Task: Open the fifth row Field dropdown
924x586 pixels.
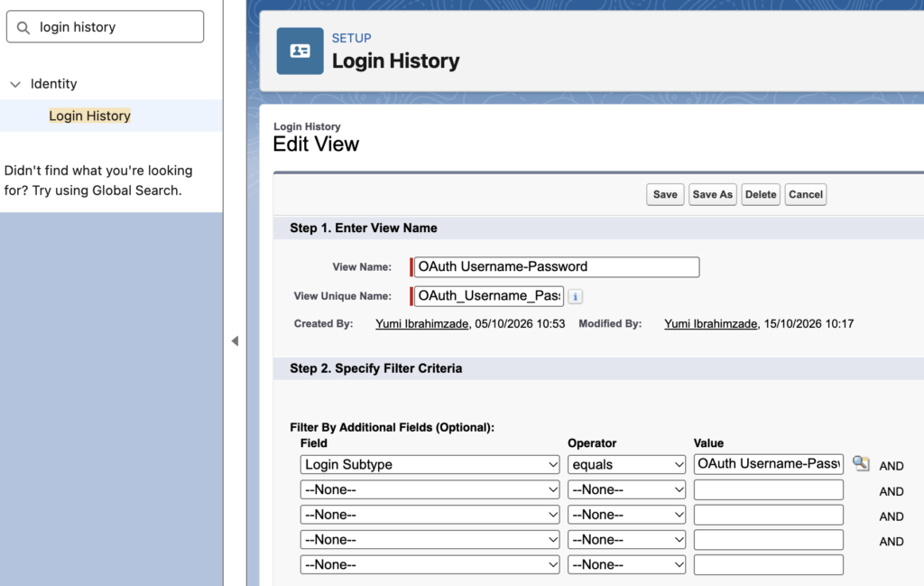Action: [x=430, y=564]
